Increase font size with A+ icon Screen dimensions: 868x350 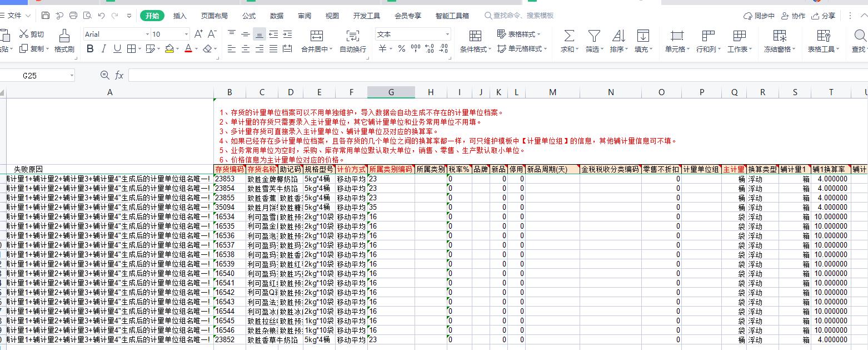click(x=199, y=34)
